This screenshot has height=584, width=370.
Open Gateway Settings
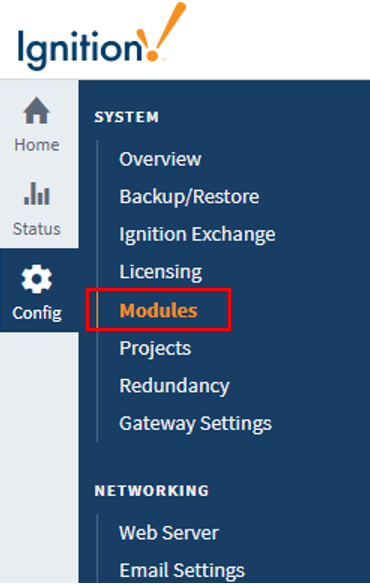click(x=195, y=424)
